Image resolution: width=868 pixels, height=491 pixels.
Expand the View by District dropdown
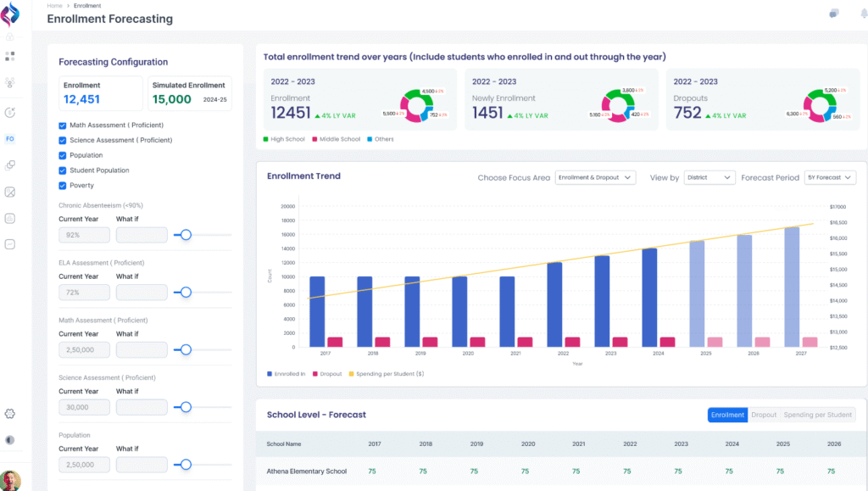click(709, 178)
